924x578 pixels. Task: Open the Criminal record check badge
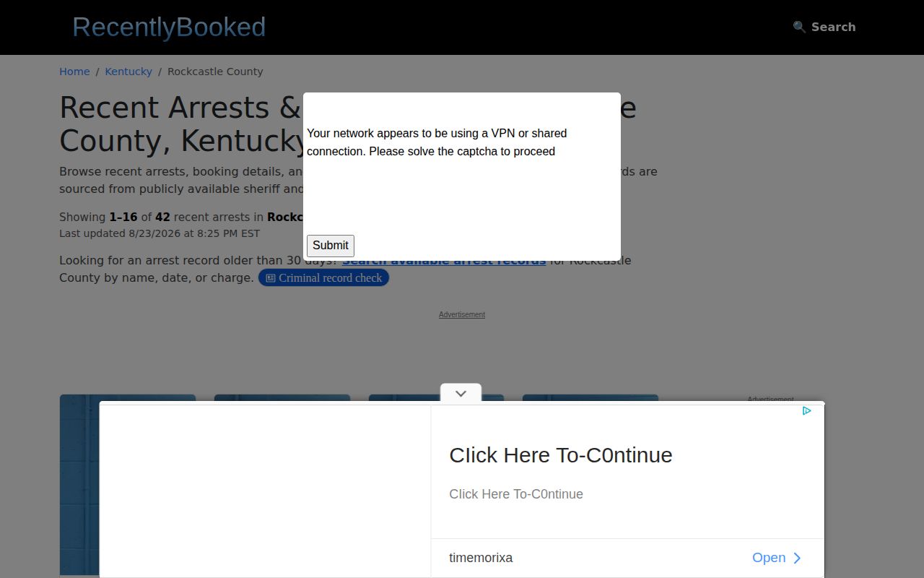[x=323, y=277]
